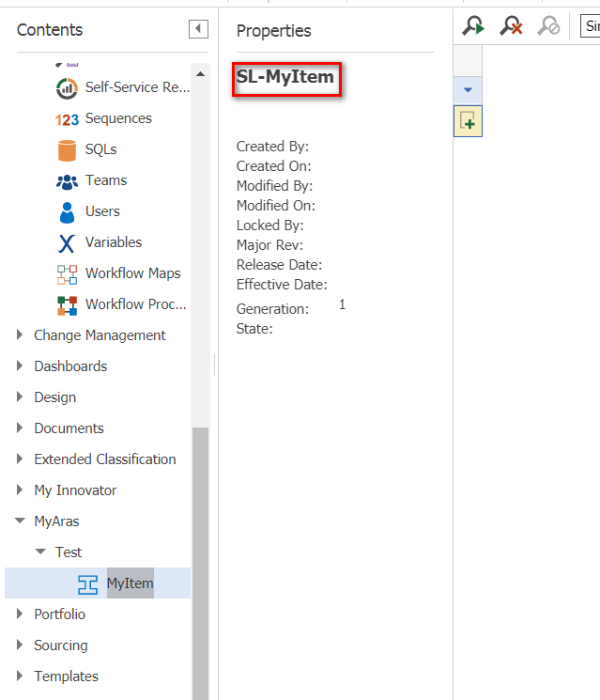The height and width of the screenshot is (700, 600).
Task: Select Users in the contents tree
Action: tap(102, 211)
